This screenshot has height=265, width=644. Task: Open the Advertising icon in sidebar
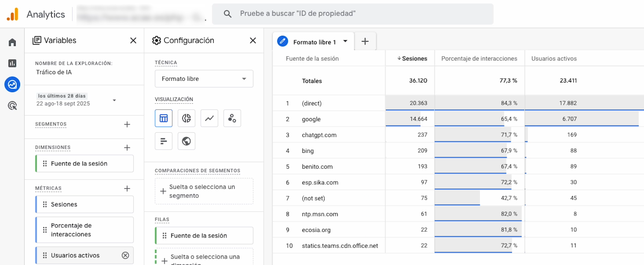[x=12, y=105]
